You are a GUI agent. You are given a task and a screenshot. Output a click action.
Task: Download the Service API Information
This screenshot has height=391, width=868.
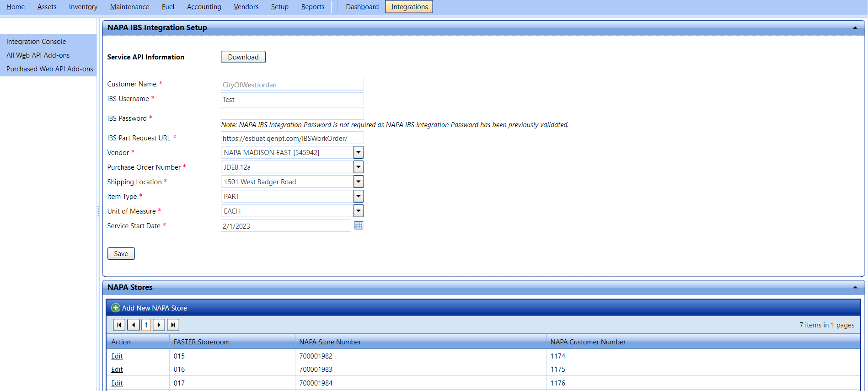coord(243,57)
